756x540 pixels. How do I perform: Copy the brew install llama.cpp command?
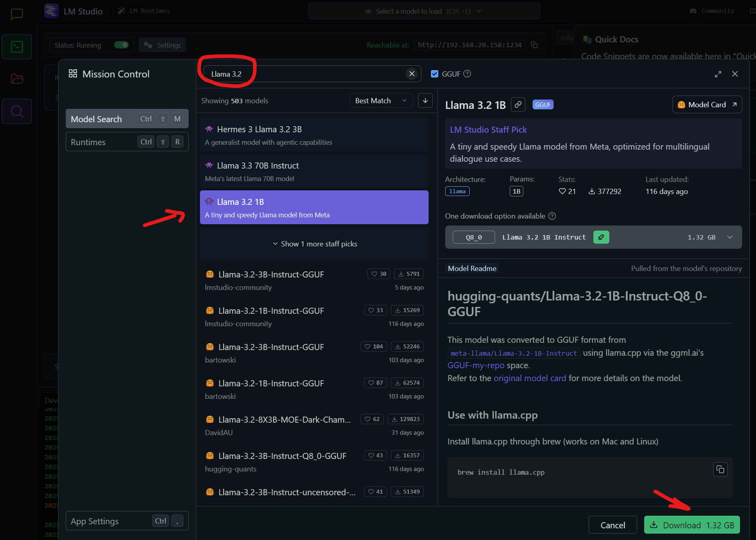(x=721, y=469)
